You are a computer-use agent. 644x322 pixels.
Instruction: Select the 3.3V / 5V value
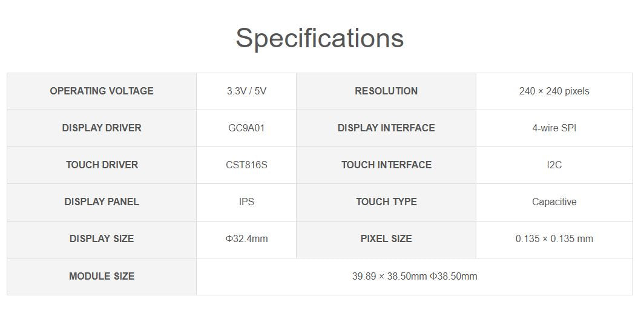click(x=246, y=91)
